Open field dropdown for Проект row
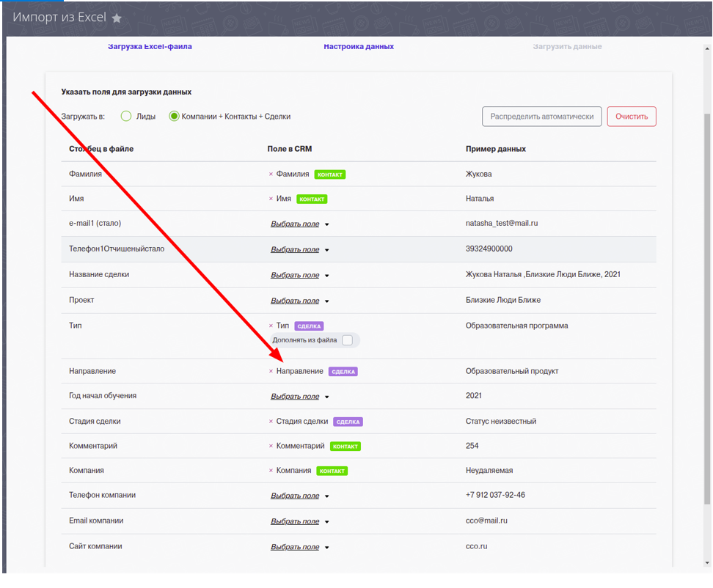Screen dimensions: 713x588 pyautogui.click(x=300, y=301)
